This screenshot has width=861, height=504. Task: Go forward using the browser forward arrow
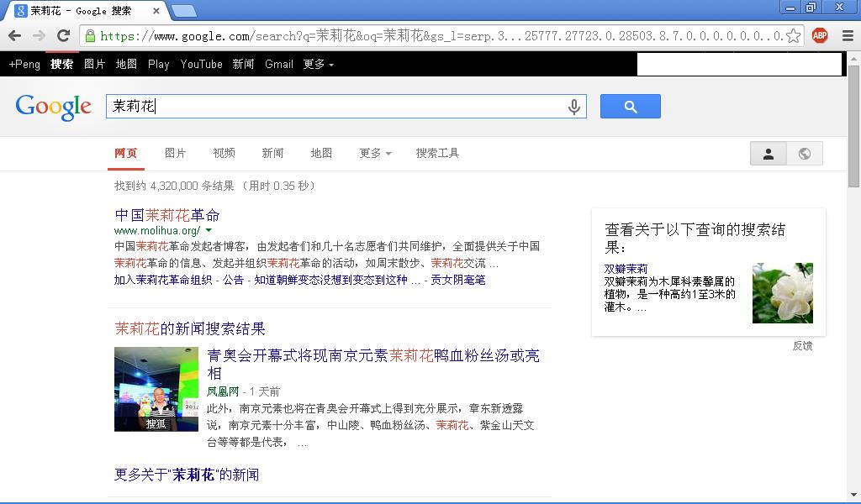coord(39,36)
